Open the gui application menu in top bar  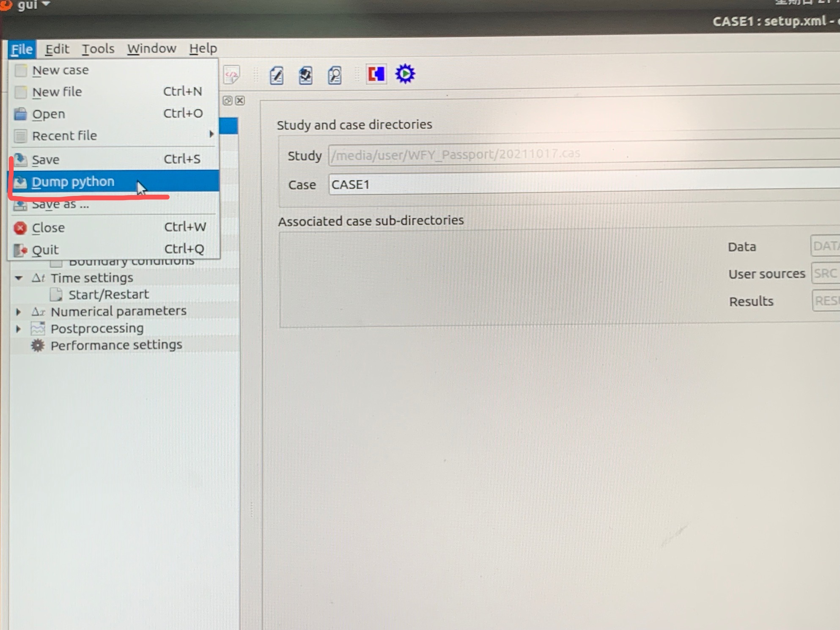click(33, 5)
